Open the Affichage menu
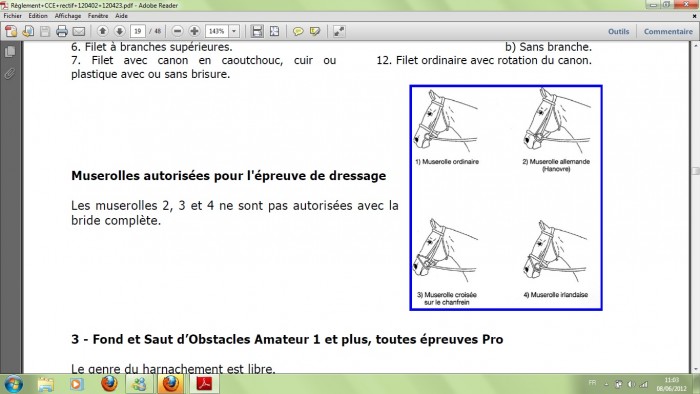 coord(68,16)
